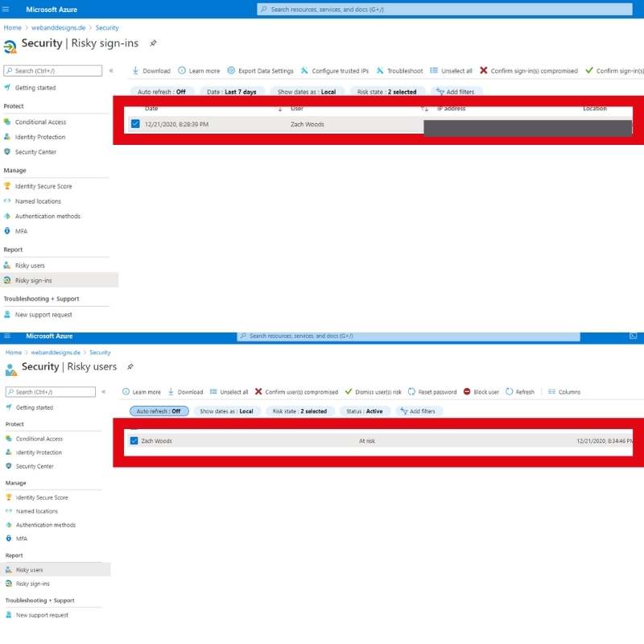The width and height of the screenshot is (644, 644).
Task: Open Date: Last 7 days filter
Action: [232, 92]
